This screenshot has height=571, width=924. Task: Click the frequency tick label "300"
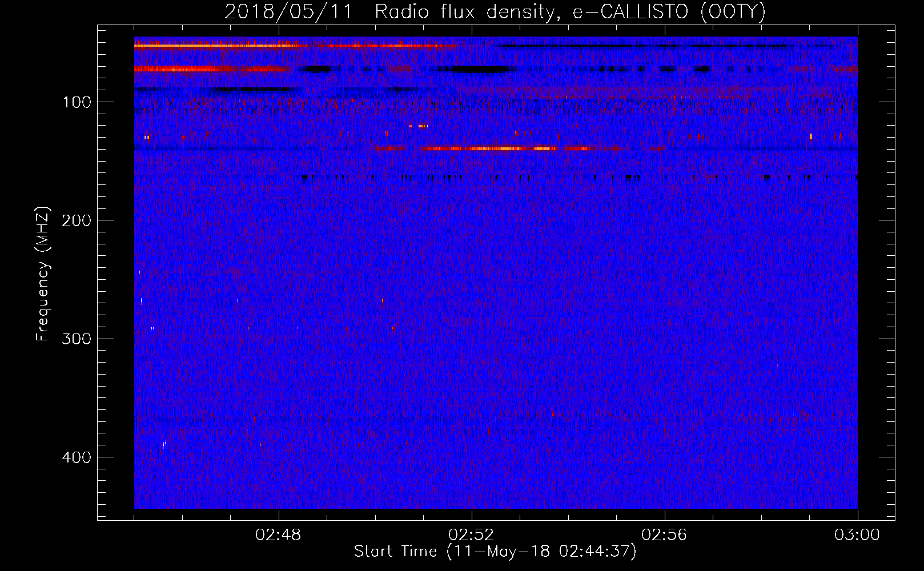pyautogui.click(x=77, y=339)
